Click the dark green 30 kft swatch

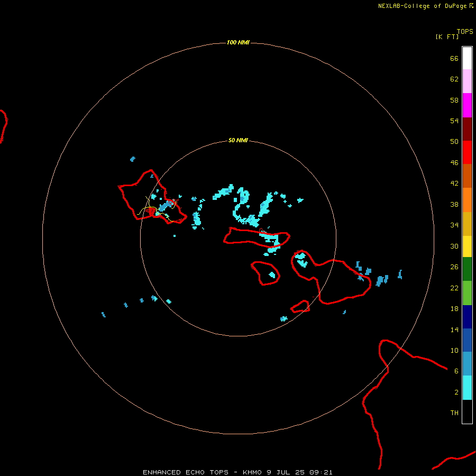click(467, 269)
